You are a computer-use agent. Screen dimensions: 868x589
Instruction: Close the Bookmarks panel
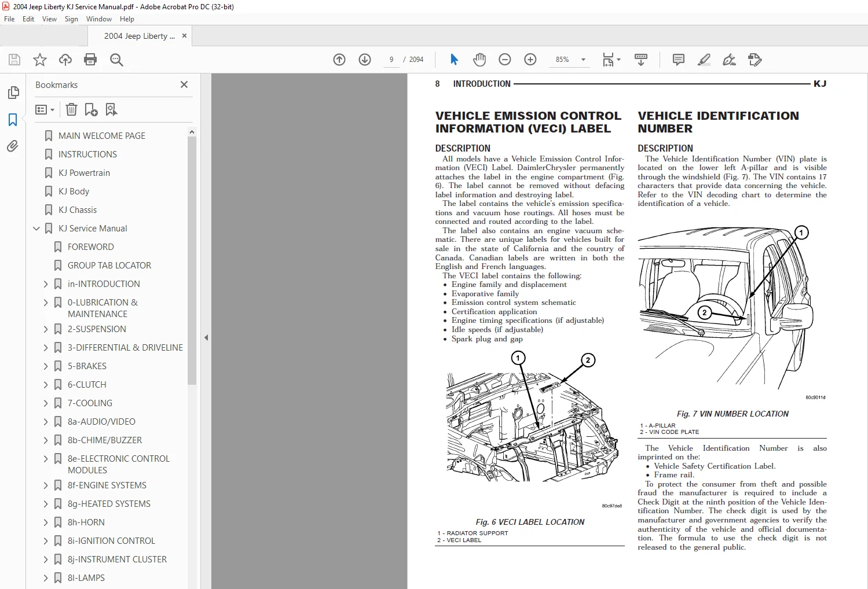pos(184,84)
